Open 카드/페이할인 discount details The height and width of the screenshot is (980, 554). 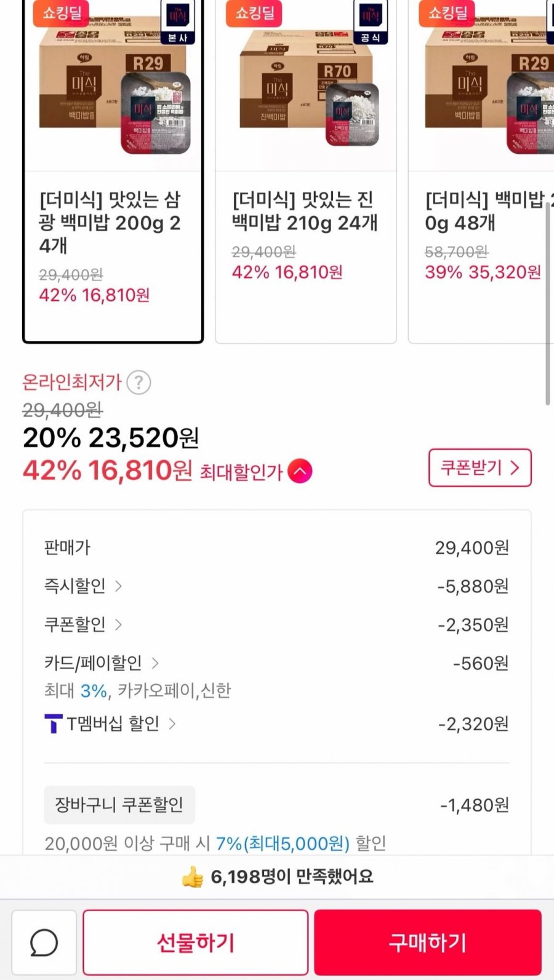pyautogui.click(x=102, y=663)
